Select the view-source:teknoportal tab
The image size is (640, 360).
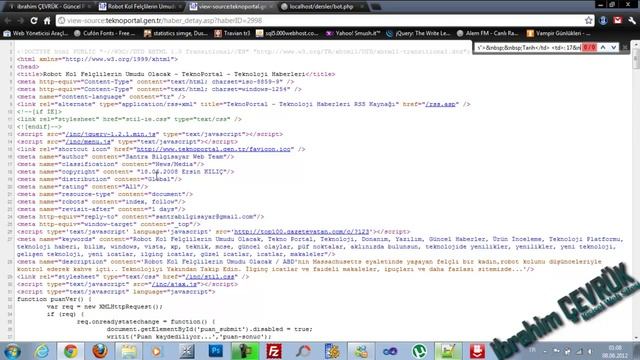point(231,7)
